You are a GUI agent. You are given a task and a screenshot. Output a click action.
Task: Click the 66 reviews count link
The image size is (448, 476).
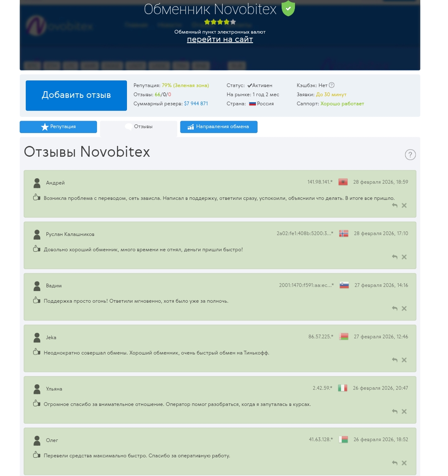[157, 94]
